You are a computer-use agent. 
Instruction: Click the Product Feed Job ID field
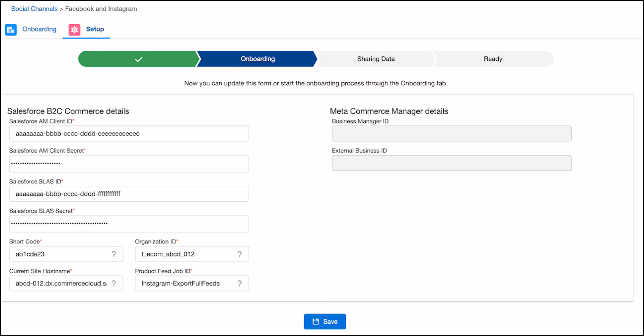point(192,283)
